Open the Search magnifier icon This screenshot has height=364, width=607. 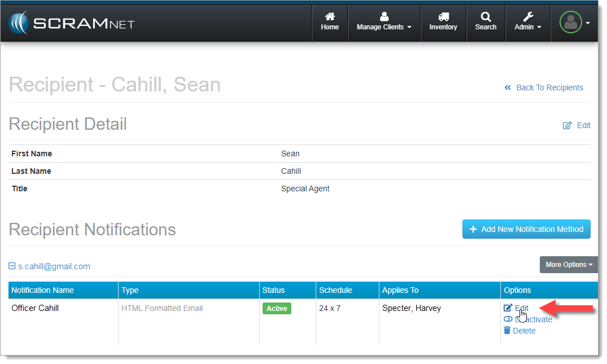tap(486, 17)
